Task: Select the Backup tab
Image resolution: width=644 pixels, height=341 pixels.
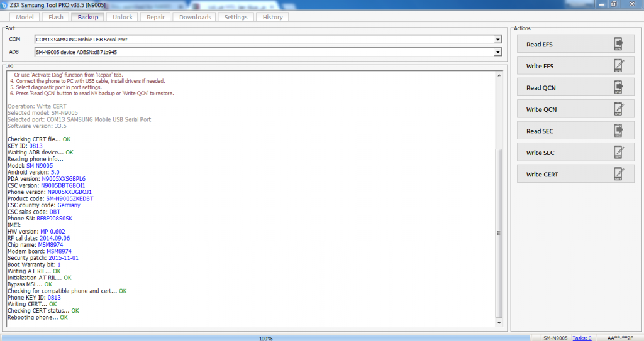Action: coord(88,17)
